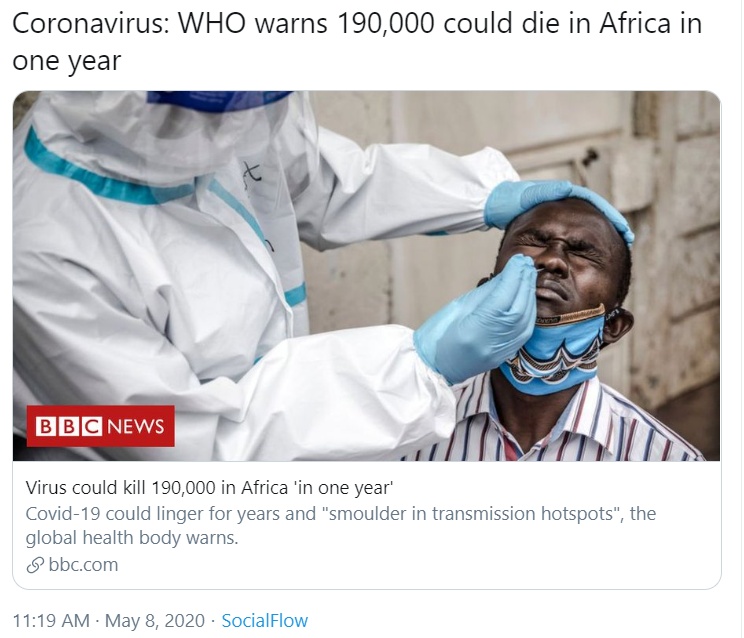Click the 11:19 AM timestamp
The image size is (744, 638).
click(51, 620)
